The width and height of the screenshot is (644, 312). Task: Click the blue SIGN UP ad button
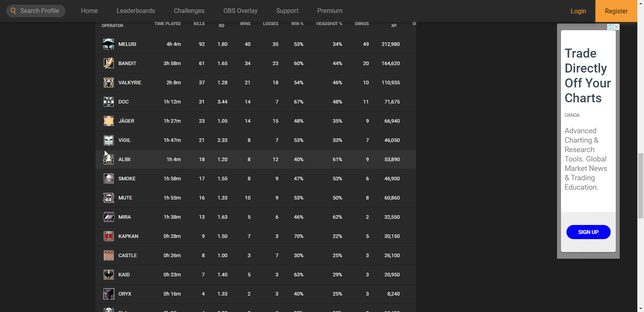[588, 232]
